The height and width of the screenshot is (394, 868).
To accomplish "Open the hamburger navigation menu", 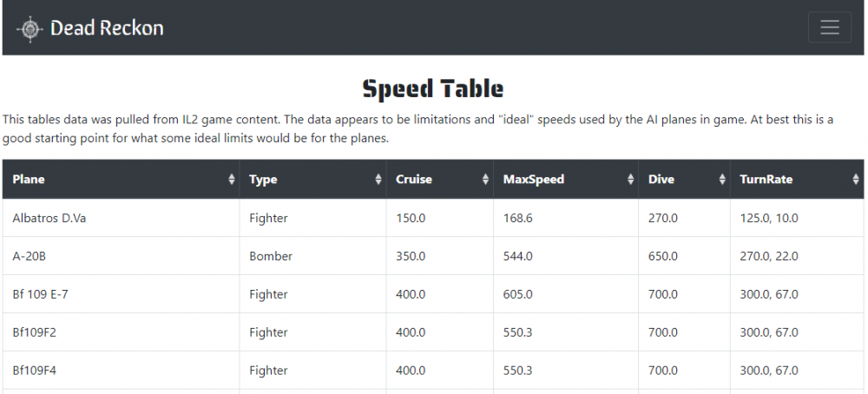I will 829,28.
